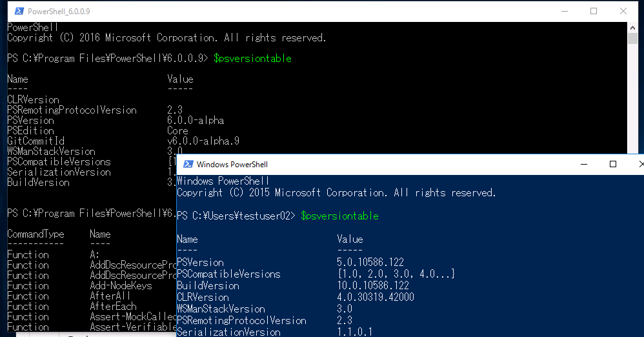Maximize the Windows PowerShell window

(613, 165)
